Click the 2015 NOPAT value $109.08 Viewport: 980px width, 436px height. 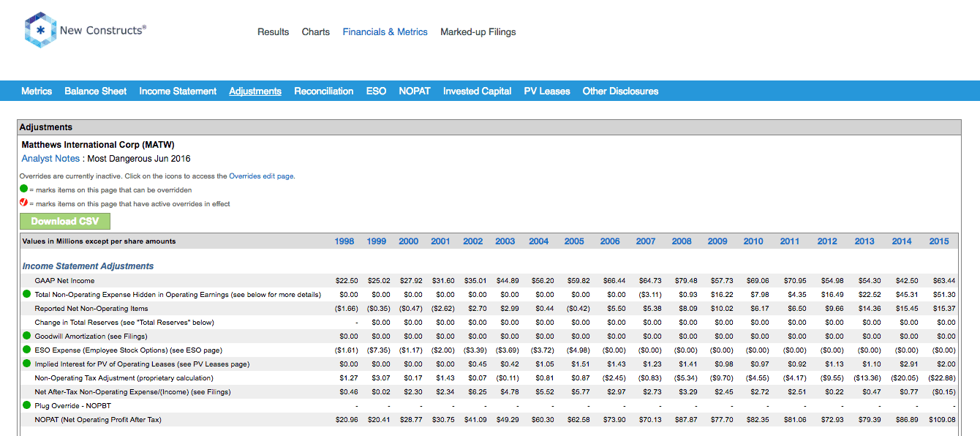pyautogui.click(x=941, y=420)
